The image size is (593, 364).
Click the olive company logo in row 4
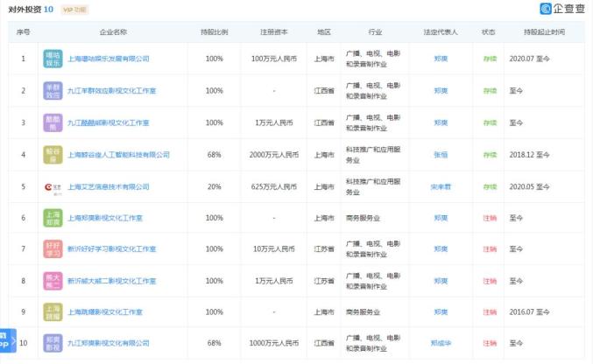(x=53, y=155)
